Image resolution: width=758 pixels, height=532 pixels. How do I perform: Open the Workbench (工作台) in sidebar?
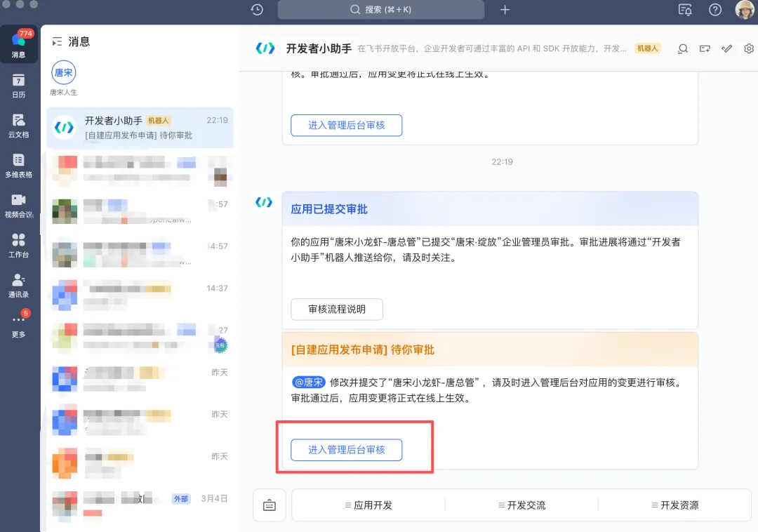[x=19, y=246]
